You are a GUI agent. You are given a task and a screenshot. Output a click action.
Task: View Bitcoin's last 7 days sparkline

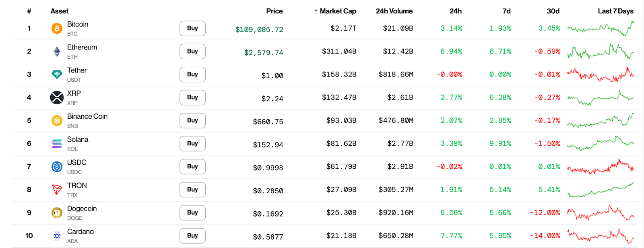click(x=601, y=29)
